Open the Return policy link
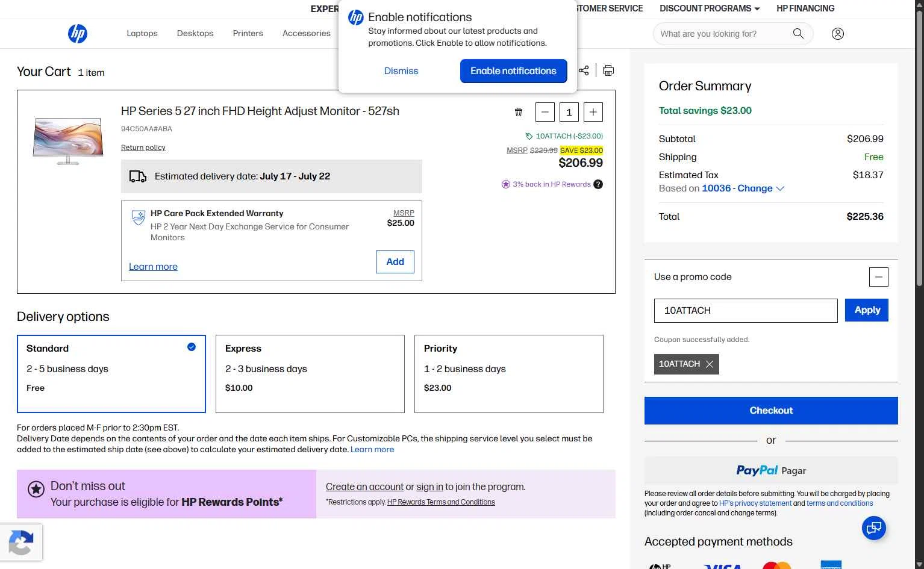Image resolution: width=924 pixels, height=569 pixels. 143,148
